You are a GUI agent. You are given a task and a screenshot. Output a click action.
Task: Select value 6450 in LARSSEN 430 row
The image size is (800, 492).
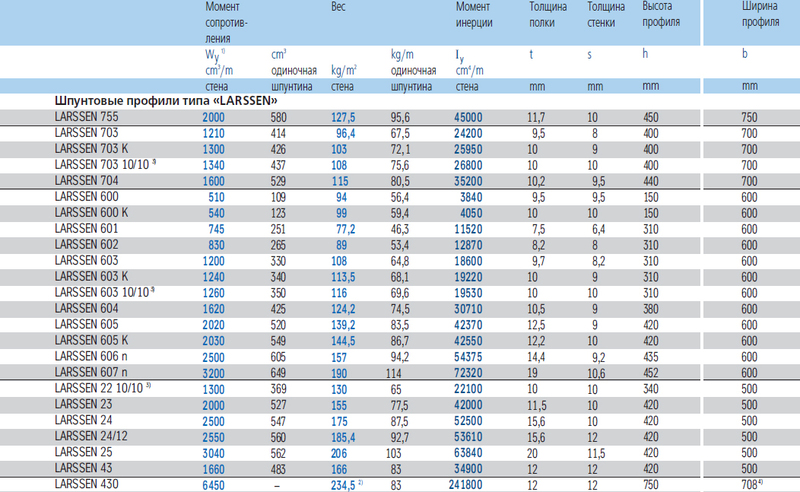pos(213,485)
